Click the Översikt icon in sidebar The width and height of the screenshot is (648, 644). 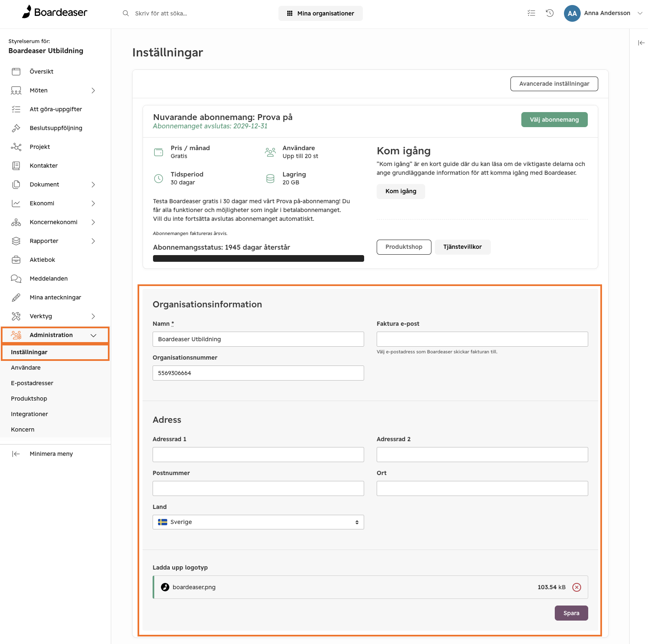pos(16,72)
